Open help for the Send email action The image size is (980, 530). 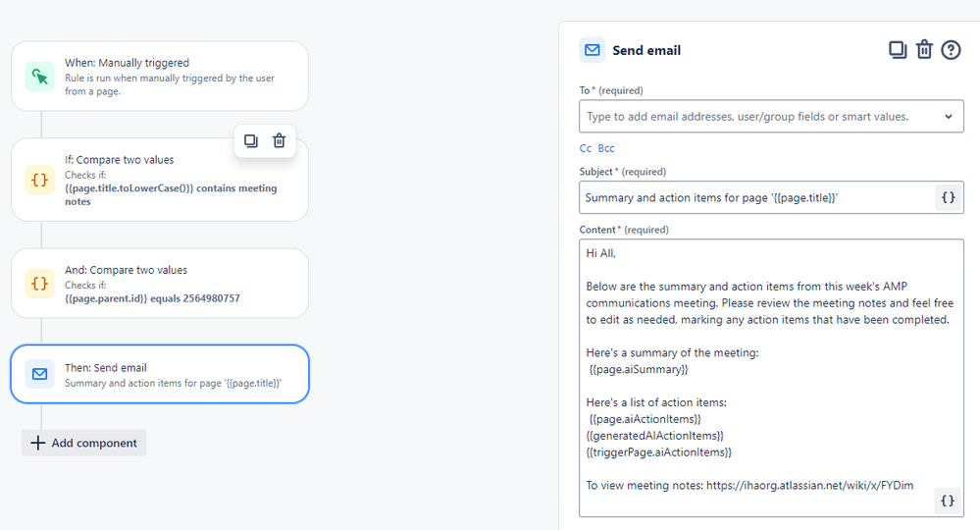click(951, 49)
